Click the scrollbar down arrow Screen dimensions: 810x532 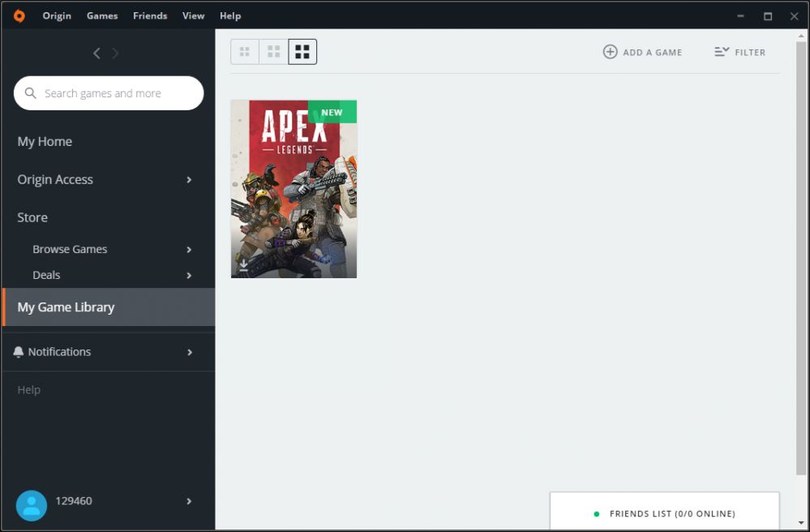[x=801, y=523]
